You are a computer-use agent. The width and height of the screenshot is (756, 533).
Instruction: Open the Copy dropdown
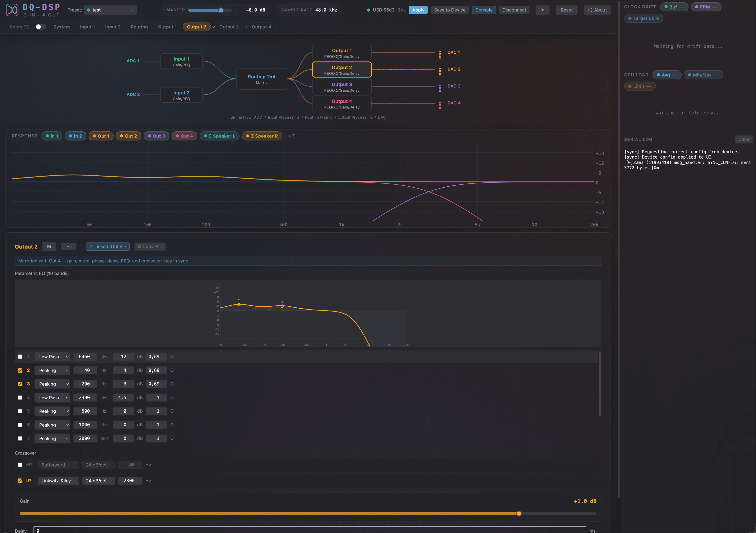pyautogui.click(x=150, y=247)
